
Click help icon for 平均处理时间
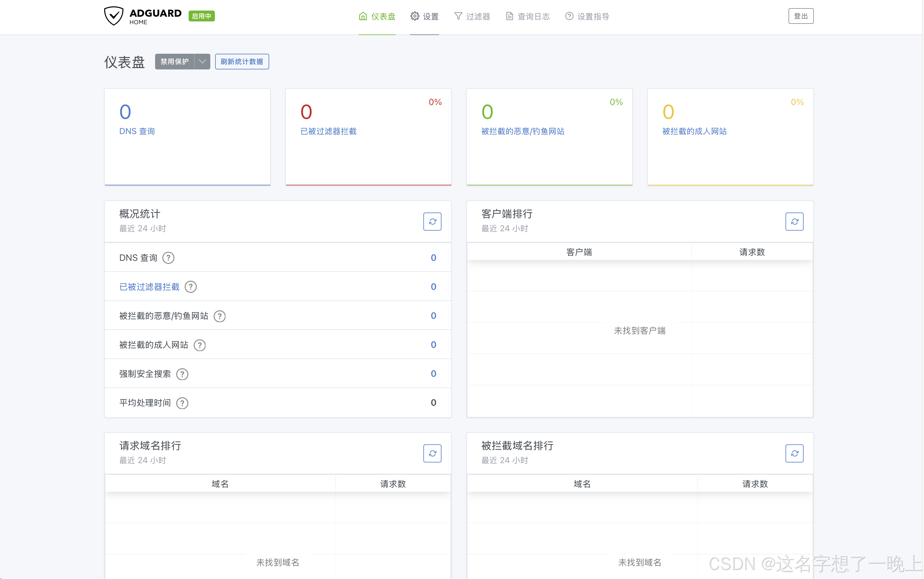coord(182,403)
